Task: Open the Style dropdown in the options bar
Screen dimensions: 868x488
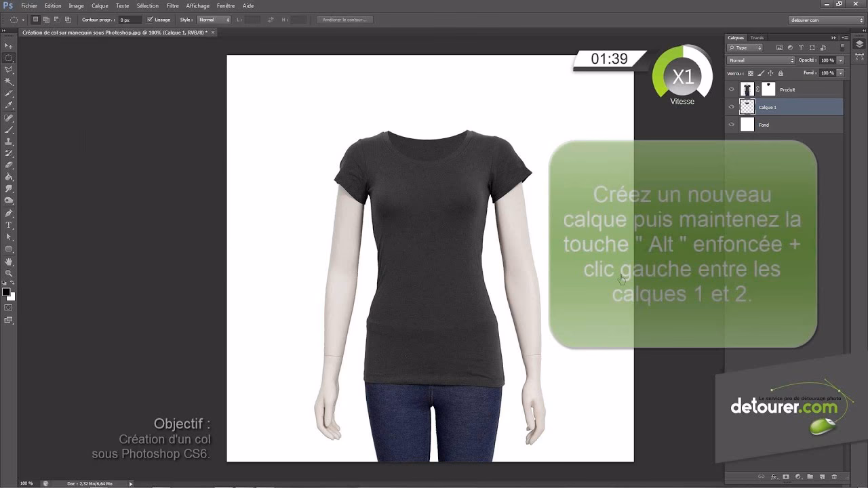Action: [212, 19]
